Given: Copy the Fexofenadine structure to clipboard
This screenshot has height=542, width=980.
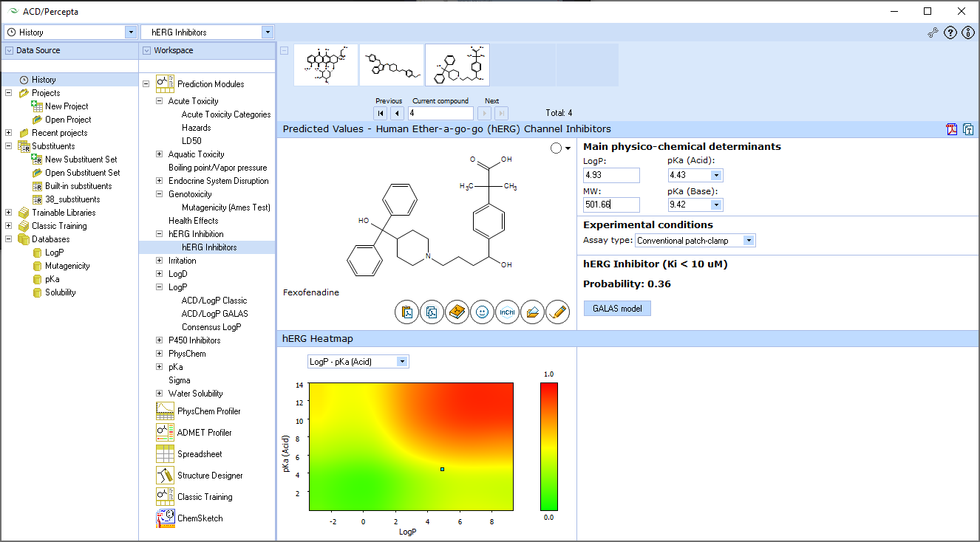Looking at the screenshot, I should click(432, 312).
